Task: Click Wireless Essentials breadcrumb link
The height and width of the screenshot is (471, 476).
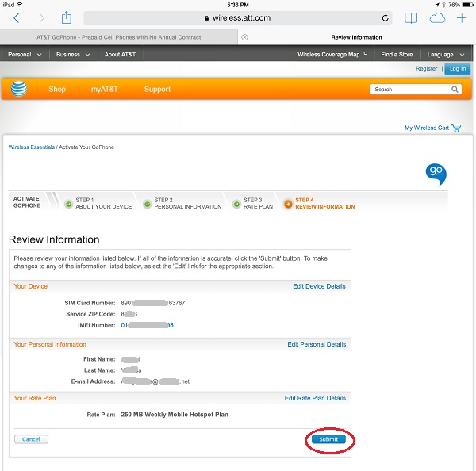Action: [32, 147]
